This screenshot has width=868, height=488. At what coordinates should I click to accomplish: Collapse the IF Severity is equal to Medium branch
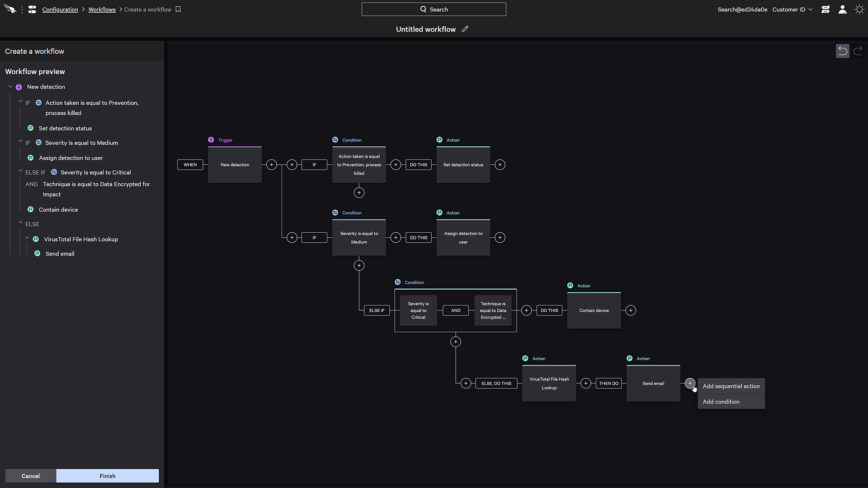point(20,141)
